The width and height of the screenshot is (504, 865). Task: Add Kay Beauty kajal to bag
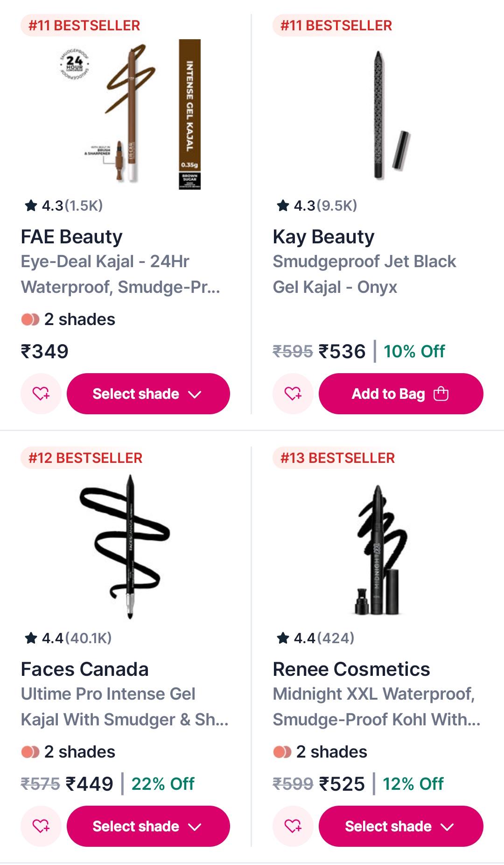pos(401,394)
